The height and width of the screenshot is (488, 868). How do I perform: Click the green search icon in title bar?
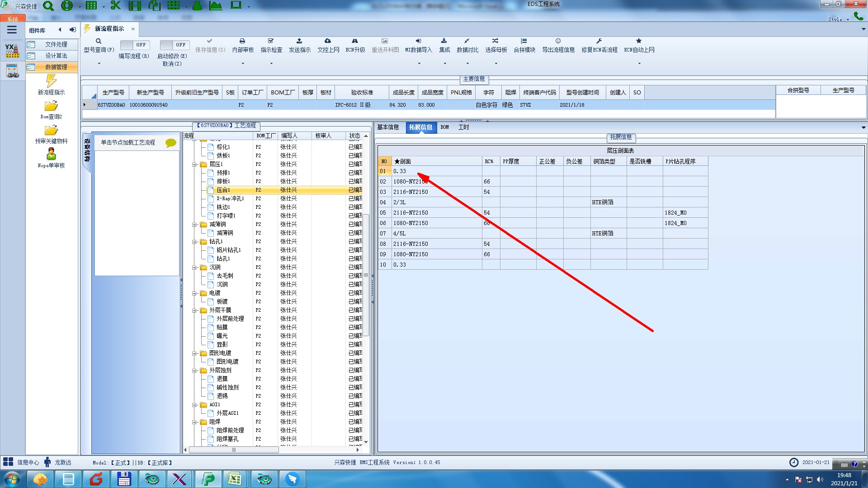click(48, 6)
